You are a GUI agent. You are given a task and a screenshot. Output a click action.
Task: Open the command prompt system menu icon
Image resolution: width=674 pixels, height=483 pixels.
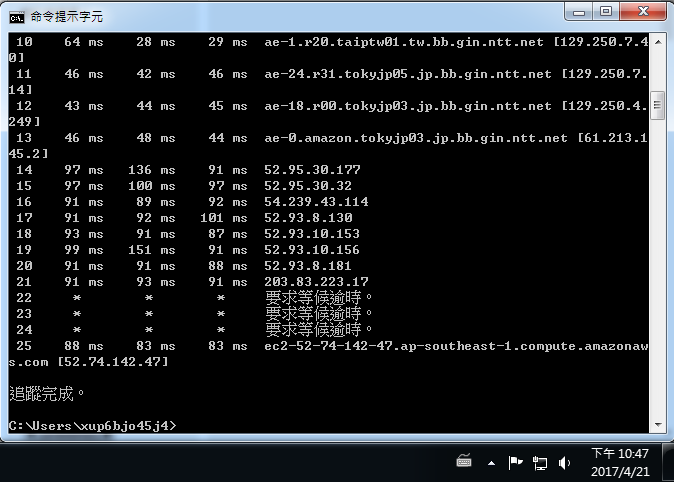coord(17,18)
